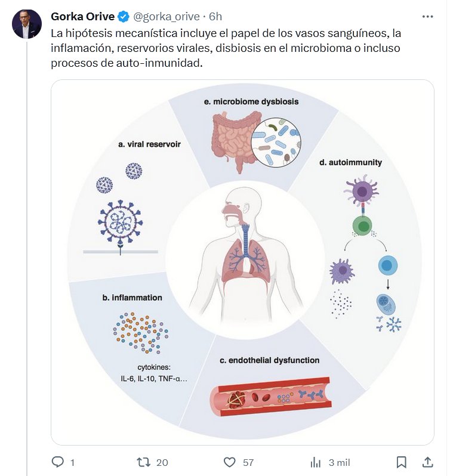This screenshot has height=476, width=450.
Task: Like the post with the heart icon
Action: click(230, 462)
